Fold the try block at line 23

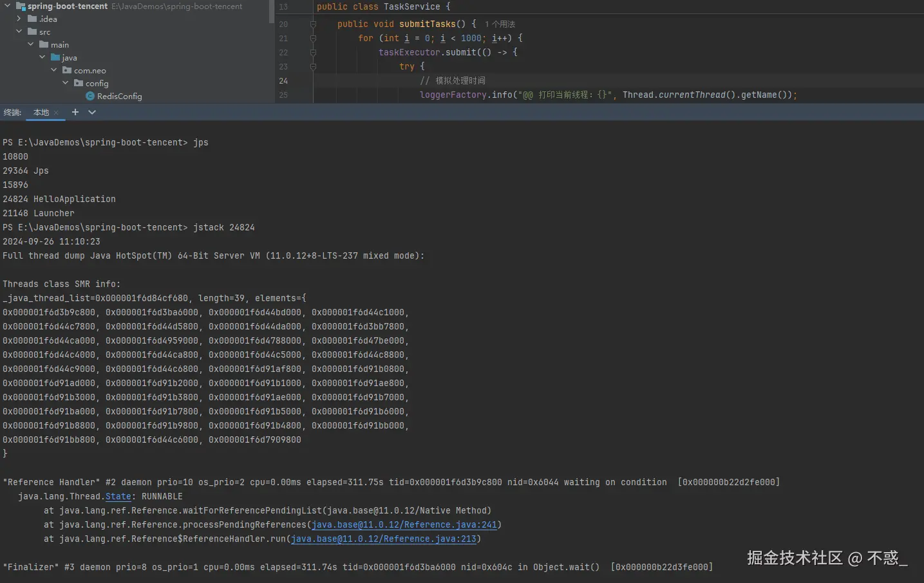313,67
